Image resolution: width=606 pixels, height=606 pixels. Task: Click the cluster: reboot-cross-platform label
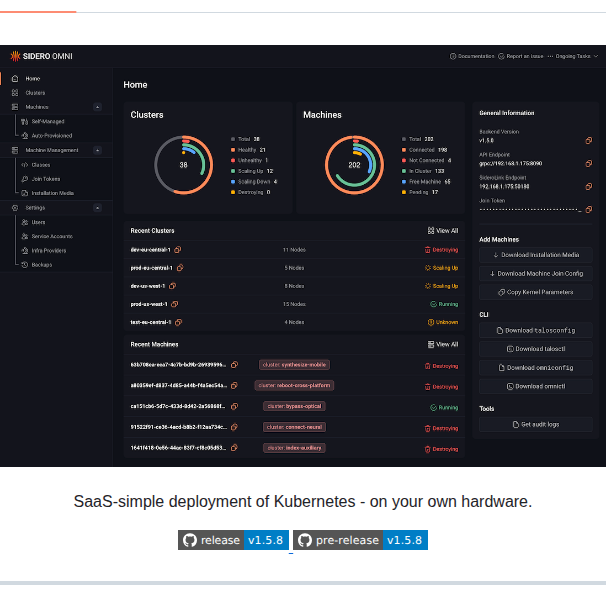click(x=294, y=386)
